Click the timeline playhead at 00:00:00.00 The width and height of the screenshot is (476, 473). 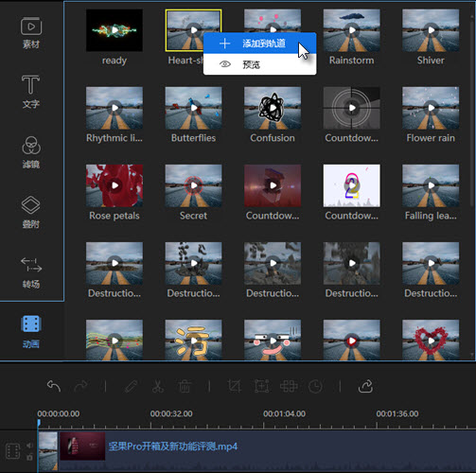click(x=39, y=423)
